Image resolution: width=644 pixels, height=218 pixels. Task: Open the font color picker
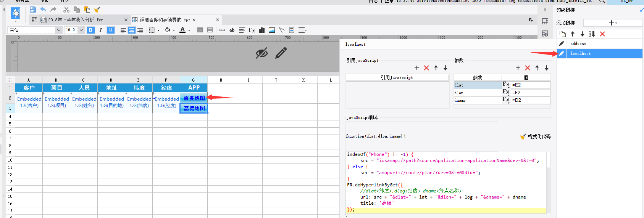(x=189, y=30)
